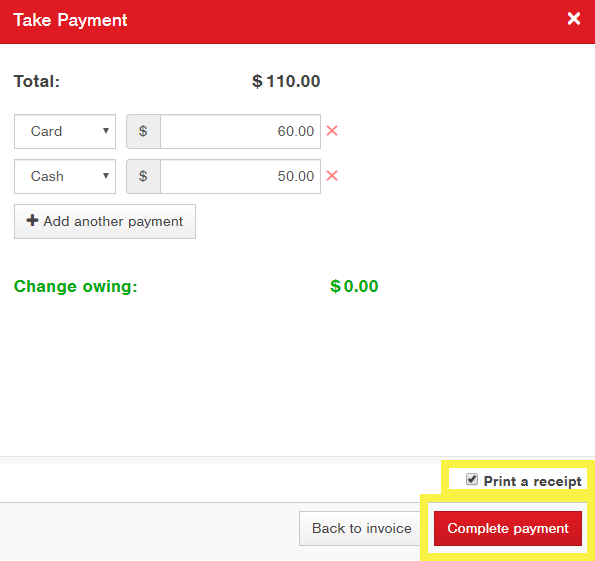Remove the Cash payment row
Image resolution: width=595 pixels, height=561 pixels.
click(332, 176)
